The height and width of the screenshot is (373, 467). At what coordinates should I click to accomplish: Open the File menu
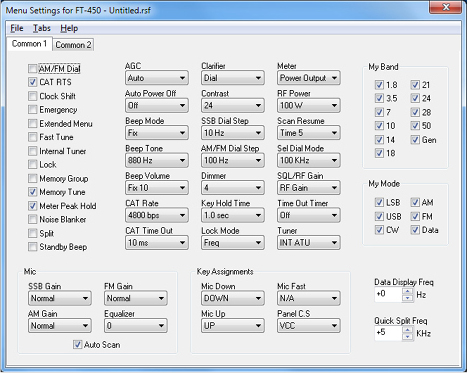pos(17,28)
